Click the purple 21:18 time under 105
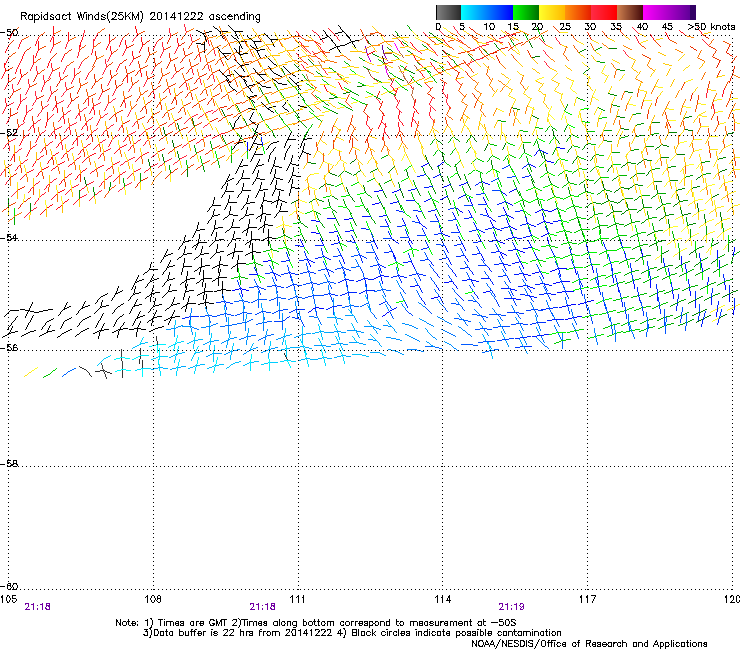The height and width of the screenshot is (650, 740). (x=38, y=607)
